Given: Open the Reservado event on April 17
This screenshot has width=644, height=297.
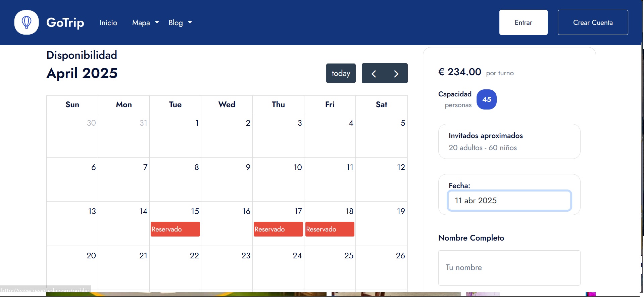Looking at the screenshot, I should 278,229.
